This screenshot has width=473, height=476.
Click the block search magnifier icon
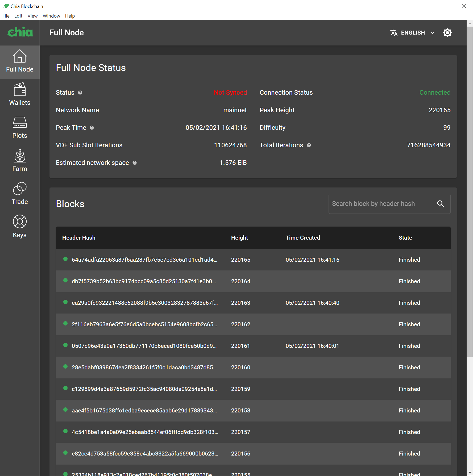tap(441, 204)
